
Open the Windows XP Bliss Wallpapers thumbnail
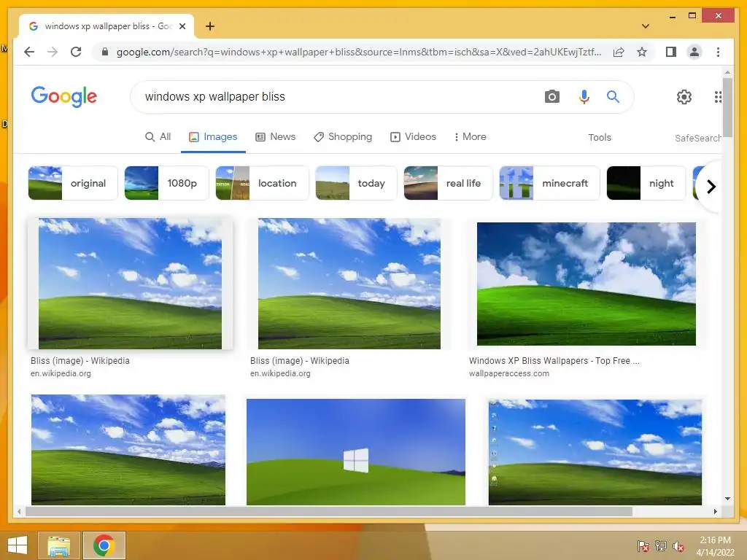pos(586,284)
